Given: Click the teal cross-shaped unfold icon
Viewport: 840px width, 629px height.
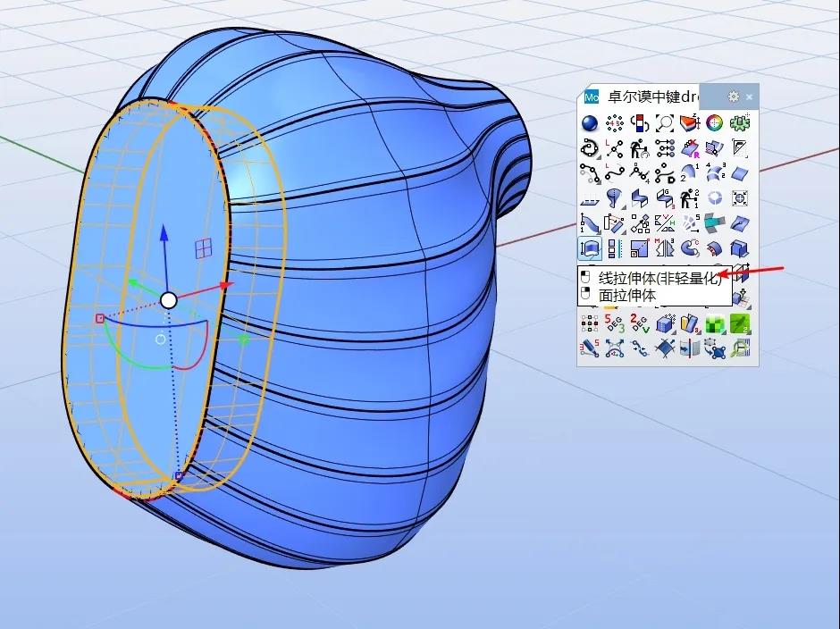Looking at the screenshot, I should click(715, 224).
